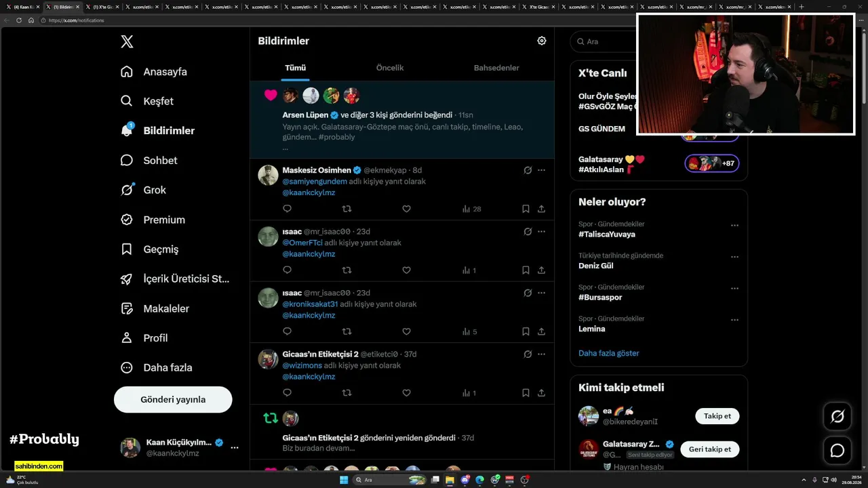The image size is (868, 488).
Task: Open Maskesiz Osimhen's profile avatar
Action: pyautogui.click(x=269, y=175)
